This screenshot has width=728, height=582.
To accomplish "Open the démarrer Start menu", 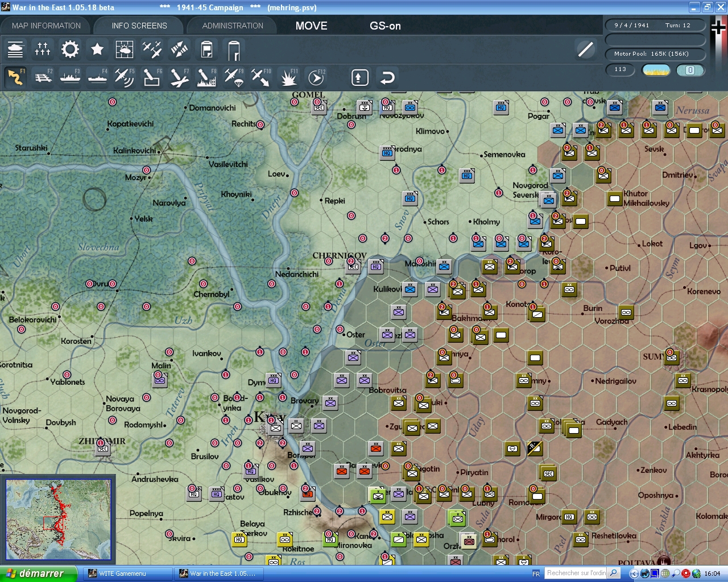I will click(39, 573).
